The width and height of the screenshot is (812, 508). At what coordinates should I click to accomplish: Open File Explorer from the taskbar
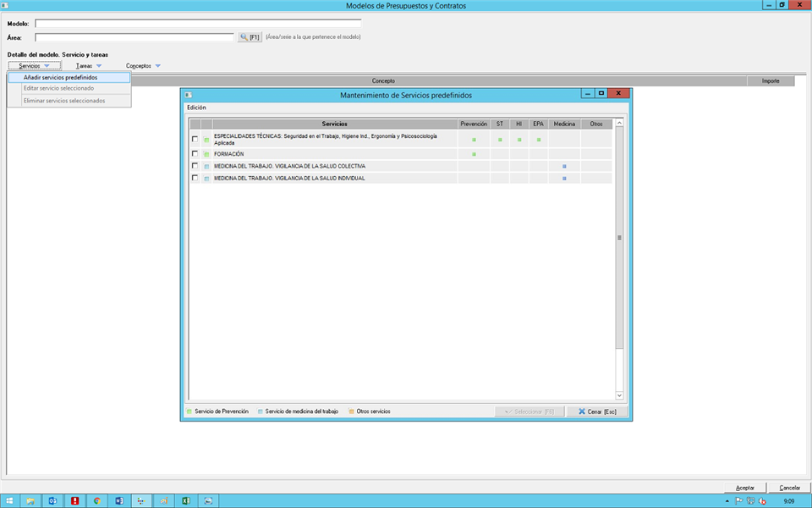pyautogui.click(x=30, y=500)
